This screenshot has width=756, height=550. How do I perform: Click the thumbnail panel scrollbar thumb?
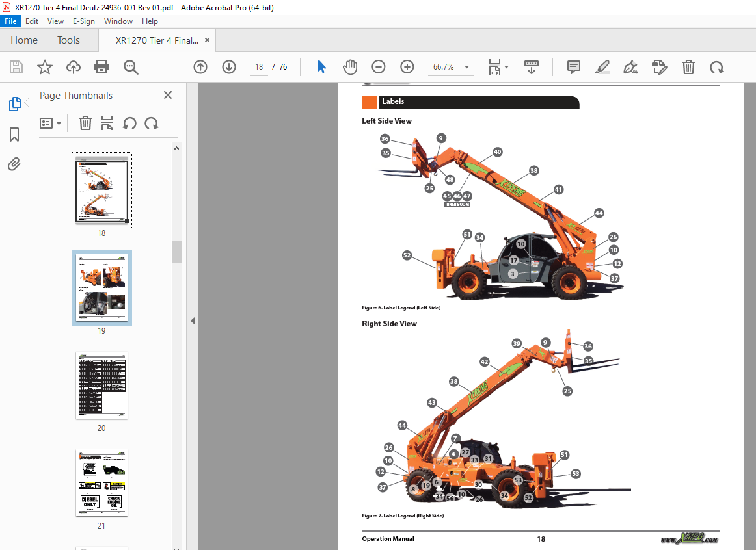pyautogui.click(x=176, y=252)
